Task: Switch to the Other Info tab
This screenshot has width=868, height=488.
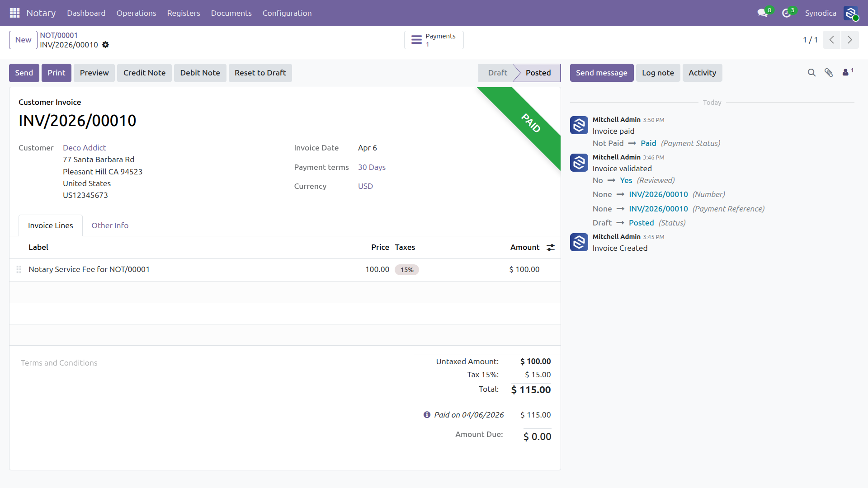Action: 110,225
